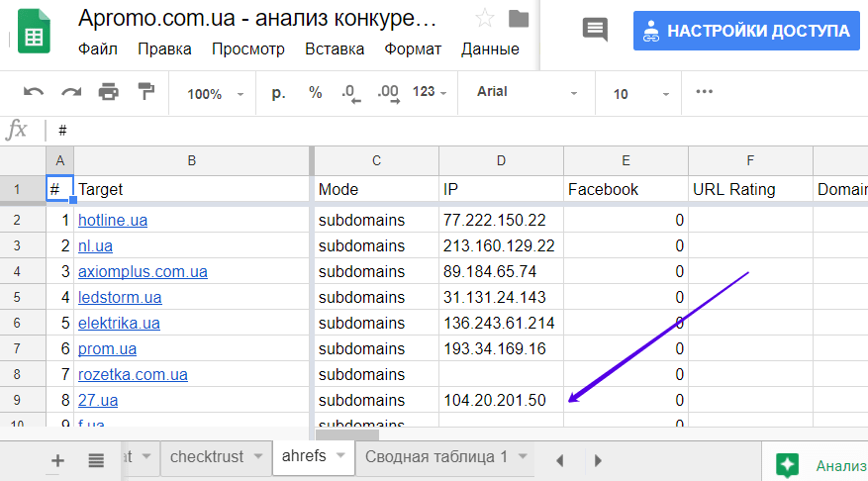Open more toolbar options ellipsis
Viewport: 868px width, 481px height.
click(705, 92)
